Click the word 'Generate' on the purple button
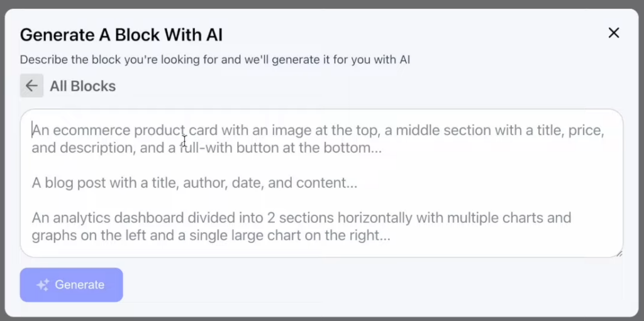Viewport: 644px width, 321px height. point(80,285)
